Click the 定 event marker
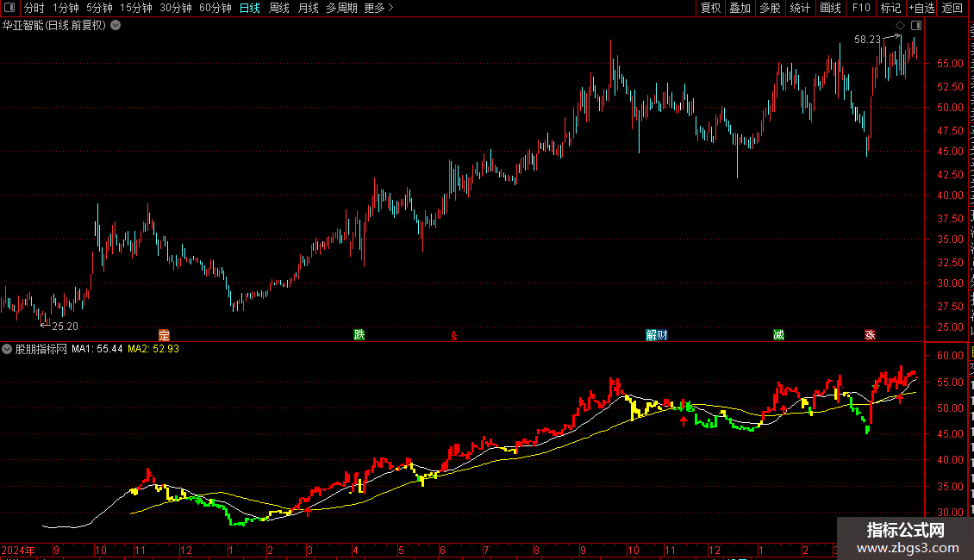 164,335
